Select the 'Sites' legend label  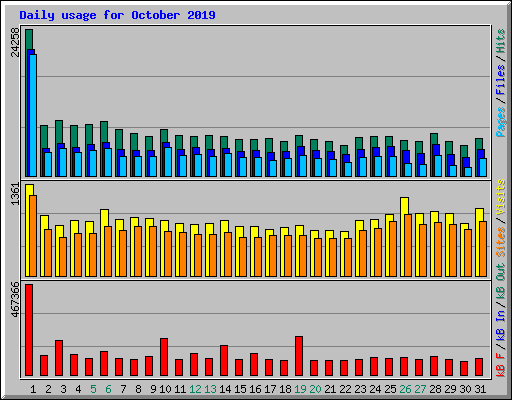[x=501, y=242]
